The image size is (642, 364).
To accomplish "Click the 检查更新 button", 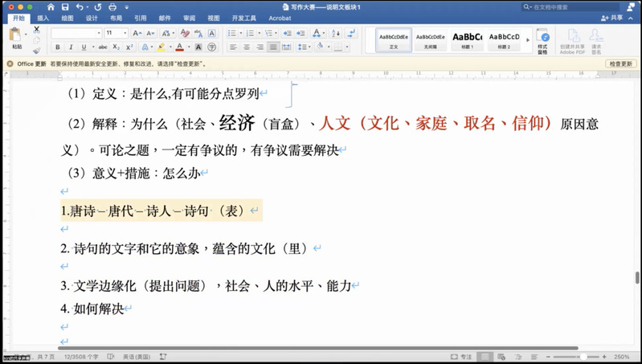I will (x=621, y=63).
